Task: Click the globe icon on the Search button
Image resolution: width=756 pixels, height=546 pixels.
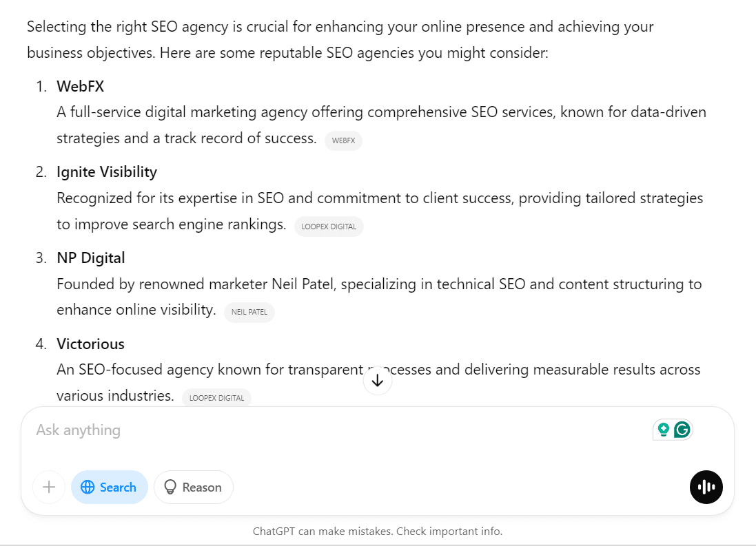Action: (x=88, y=487)
